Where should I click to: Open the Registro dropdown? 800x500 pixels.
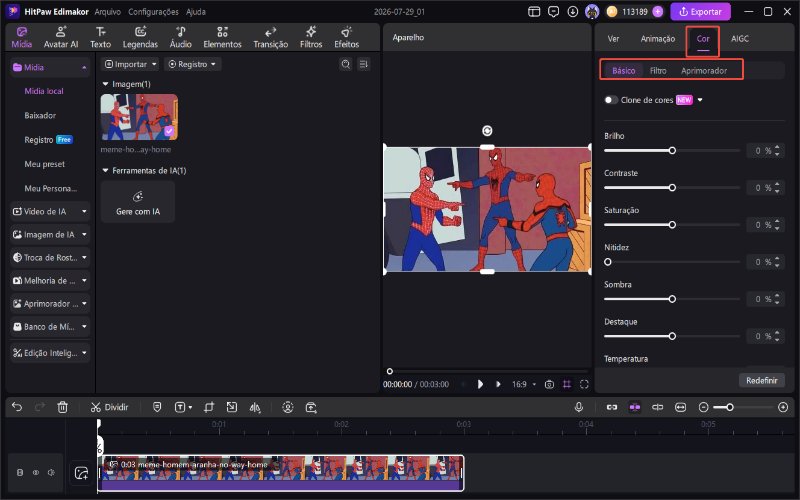(x=192, y=64)
